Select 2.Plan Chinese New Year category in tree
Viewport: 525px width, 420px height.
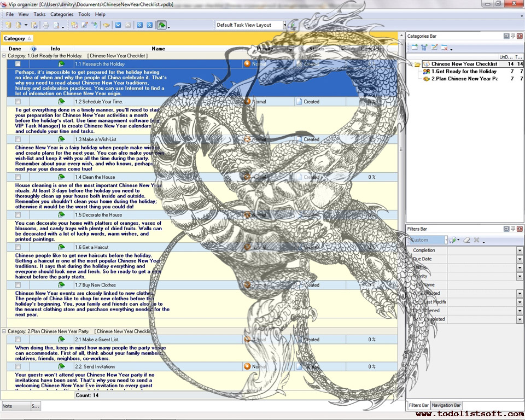click(x=464, y=79)
